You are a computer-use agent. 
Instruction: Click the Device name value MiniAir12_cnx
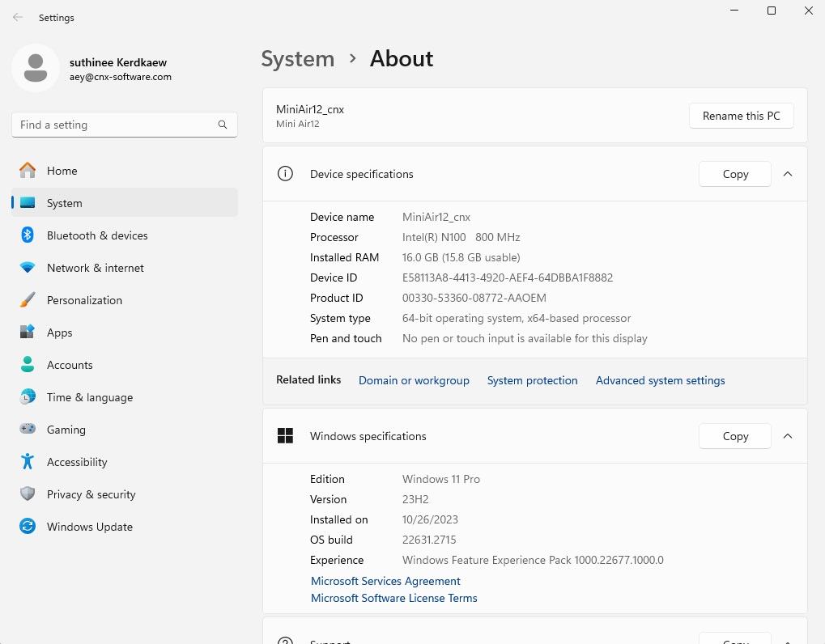pos(436,217)
